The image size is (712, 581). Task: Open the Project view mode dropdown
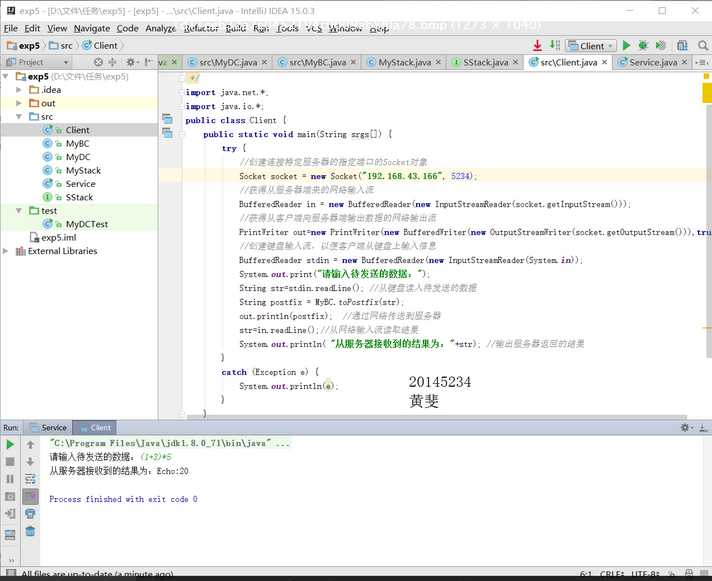(x=38, y=62)
